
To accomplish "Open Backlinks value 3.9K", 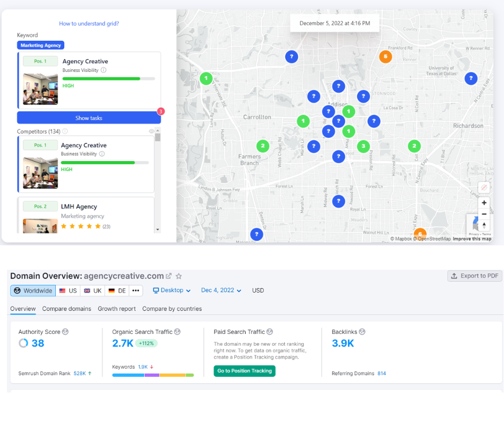I will (343, 343).
